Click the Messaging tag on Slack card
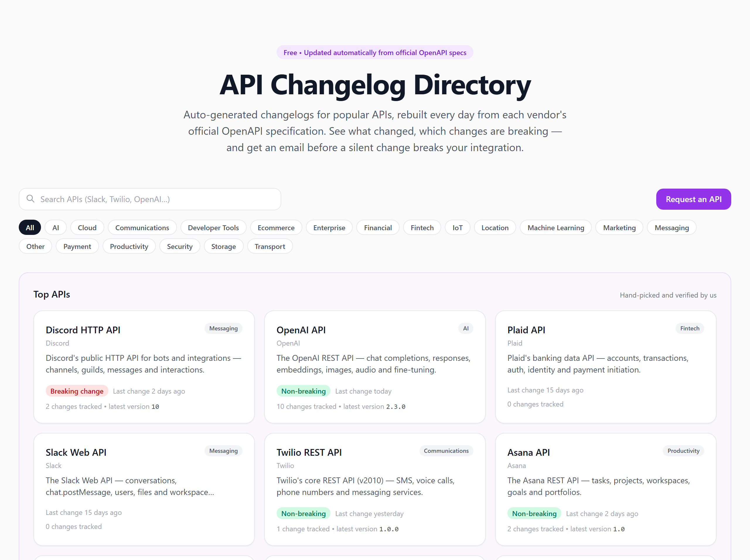 point(224,450)
